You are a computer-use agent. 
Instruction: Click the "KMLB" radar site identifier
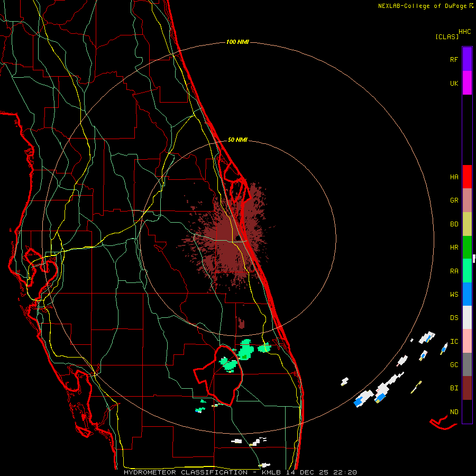coord(272,472)
